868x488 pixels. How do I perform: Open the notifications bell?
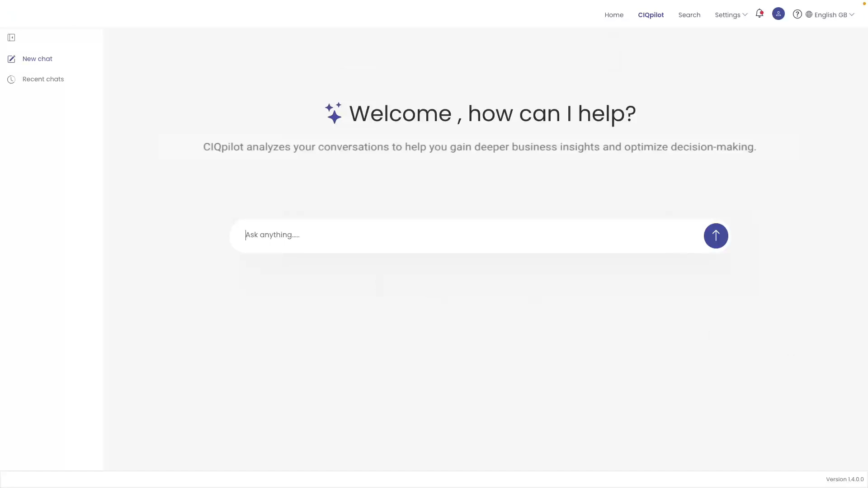click(759, 14)
